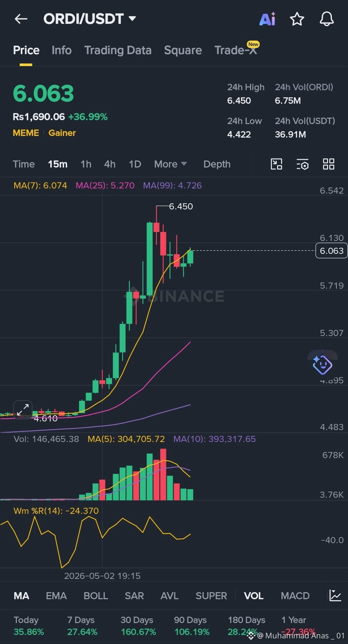This screenshot has height=644, width=348.
Task: Tap the 7 Days 27.64% performance
Action: 82,626
